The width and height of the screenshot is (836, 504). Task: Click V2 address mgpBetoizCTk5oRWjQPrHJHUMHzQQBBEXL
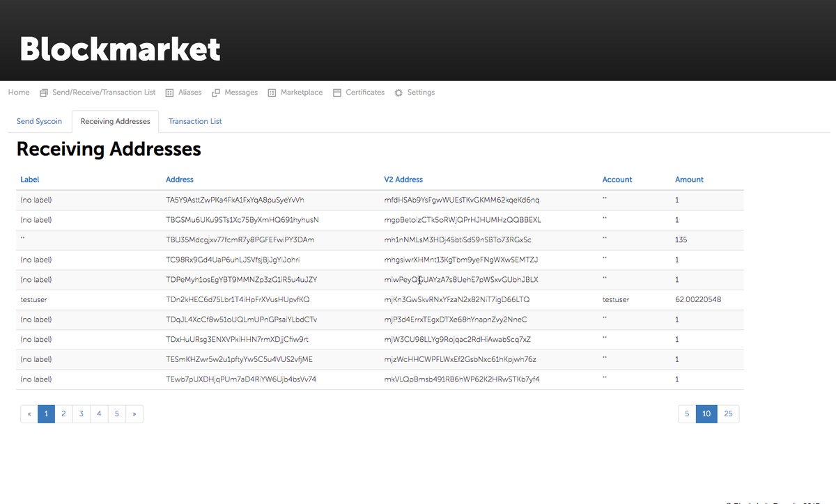(x=463, y=220)
